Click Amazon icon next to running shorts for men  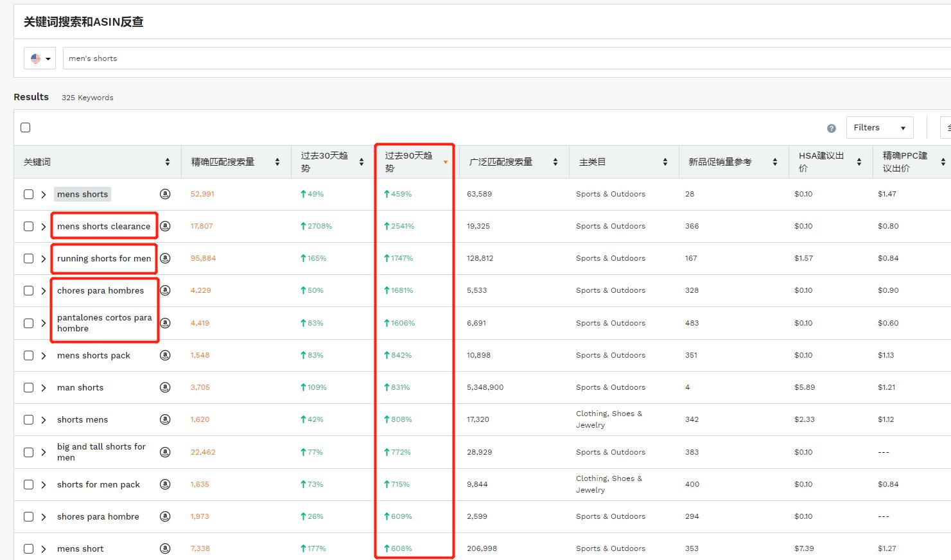coord(165,258)
